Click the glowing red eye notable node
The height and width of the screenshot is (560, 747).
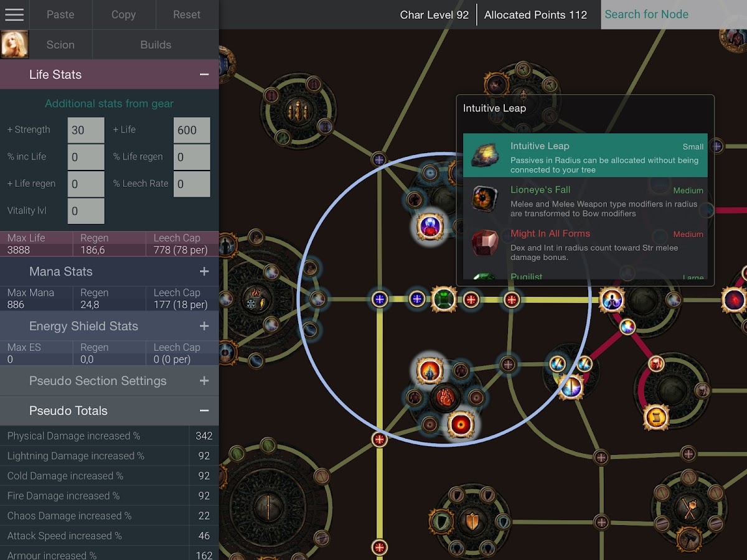(461, 425)
